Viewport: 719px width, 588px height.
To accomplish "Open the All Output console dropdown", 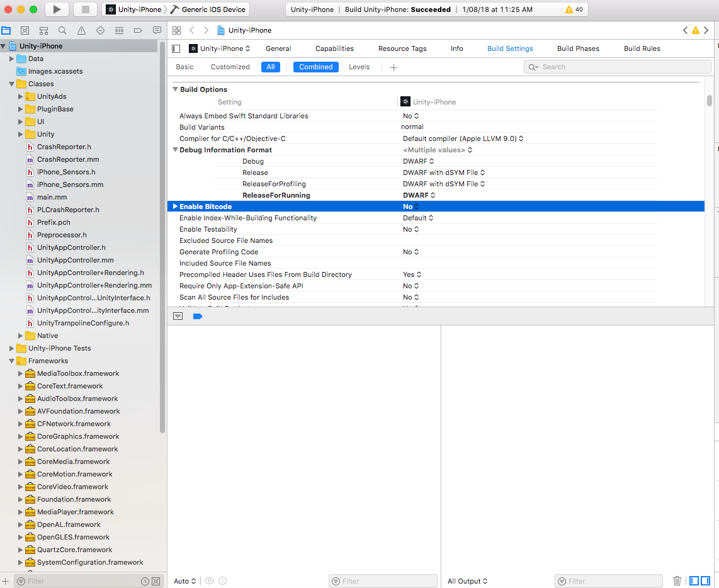I will click(467, 581).
